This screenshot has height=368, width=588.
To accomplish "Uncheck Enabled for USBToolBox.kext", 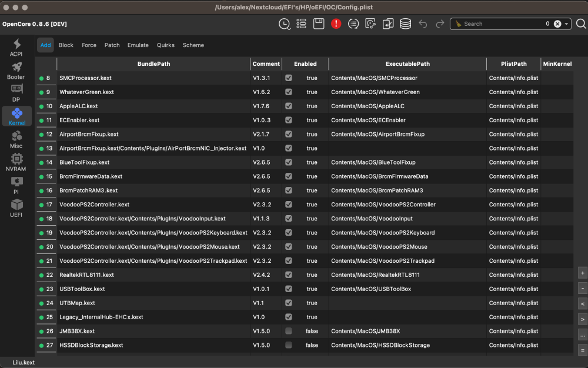I will click(288, 289).
